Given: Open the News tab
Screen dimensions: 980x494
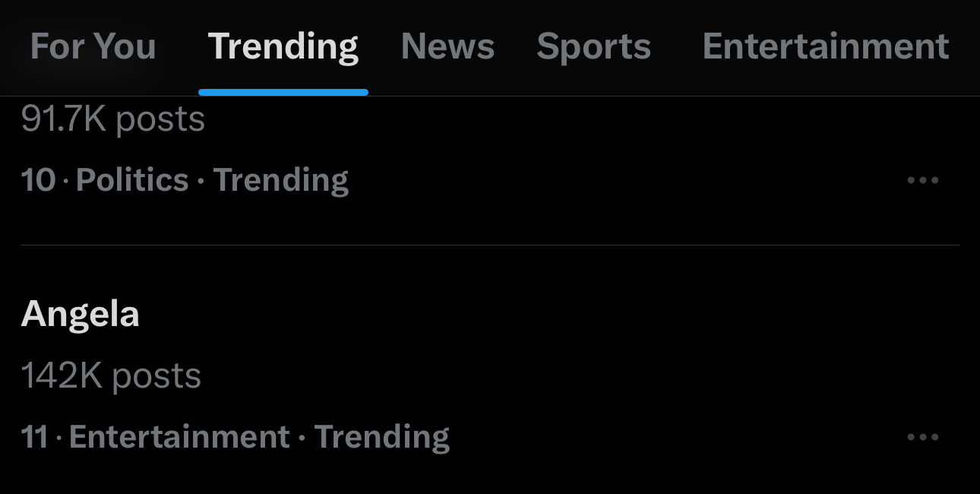Looking at the screenshot, I should pos(447,46).
